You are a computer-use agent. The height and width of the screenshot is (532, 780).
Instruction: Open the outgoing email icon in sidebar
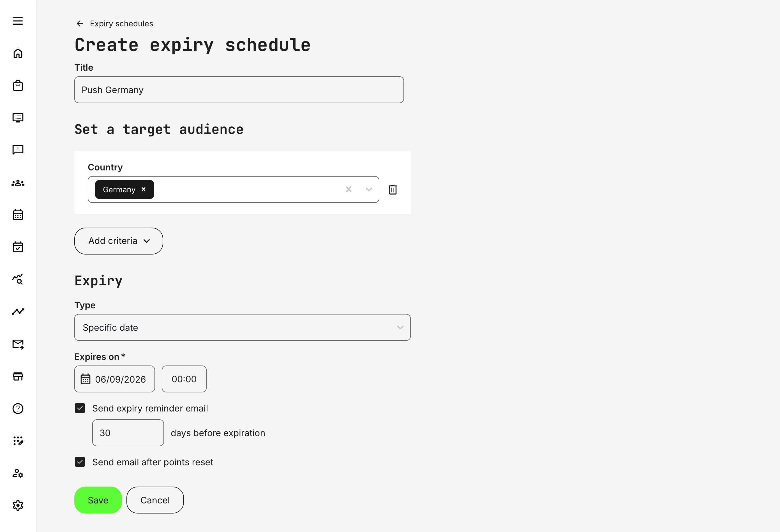(18, 344)
